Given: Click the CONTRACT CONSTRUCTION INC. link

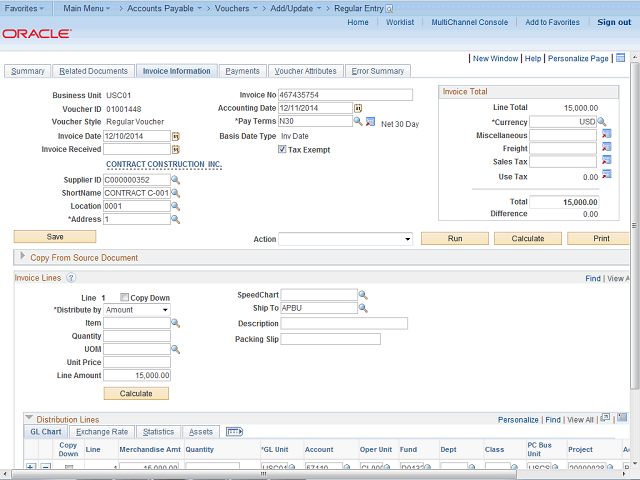Looking at the screenshot, I should coord(164,164).
